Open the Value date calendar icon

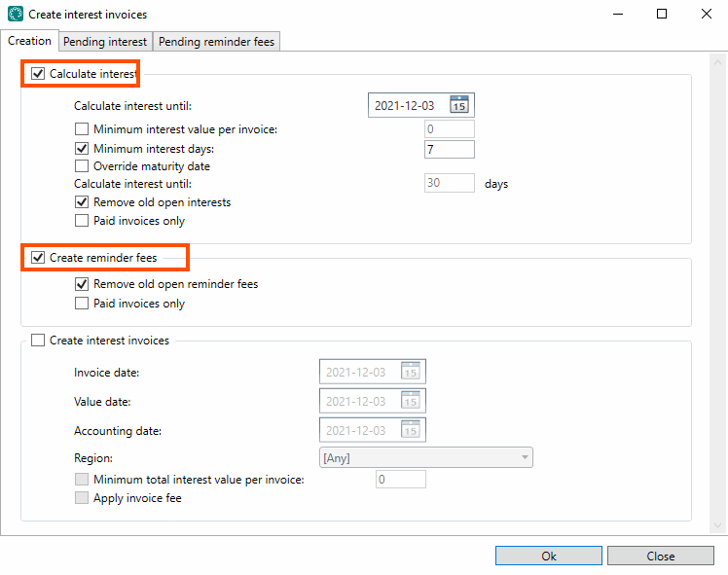coord(411,401)
